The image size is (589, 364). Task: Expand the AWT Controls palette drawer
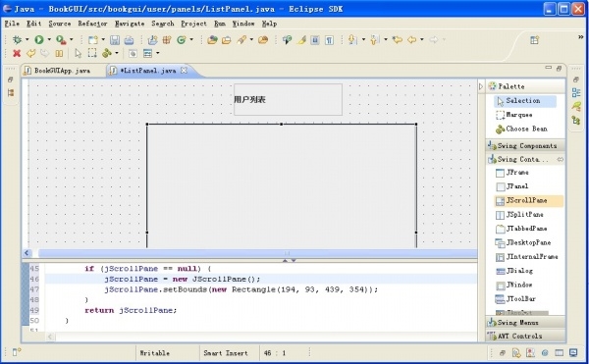point(525,337)
